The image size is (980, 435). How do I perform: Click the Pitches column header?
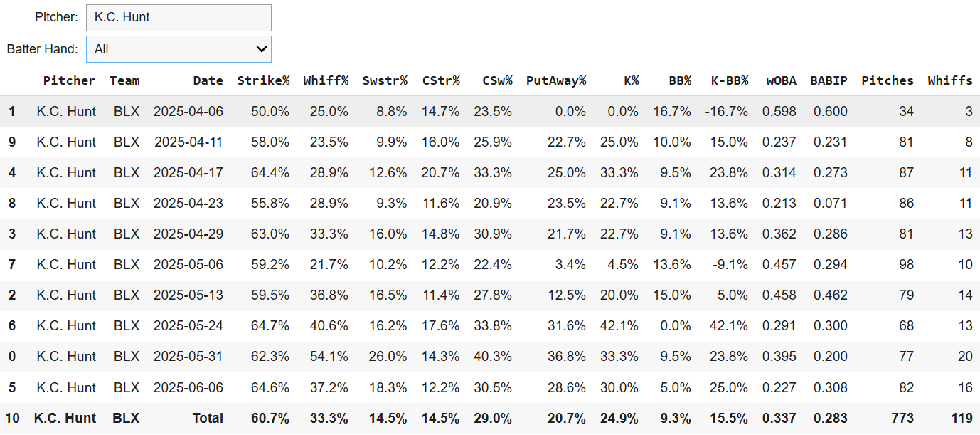[x=888, y=80]
